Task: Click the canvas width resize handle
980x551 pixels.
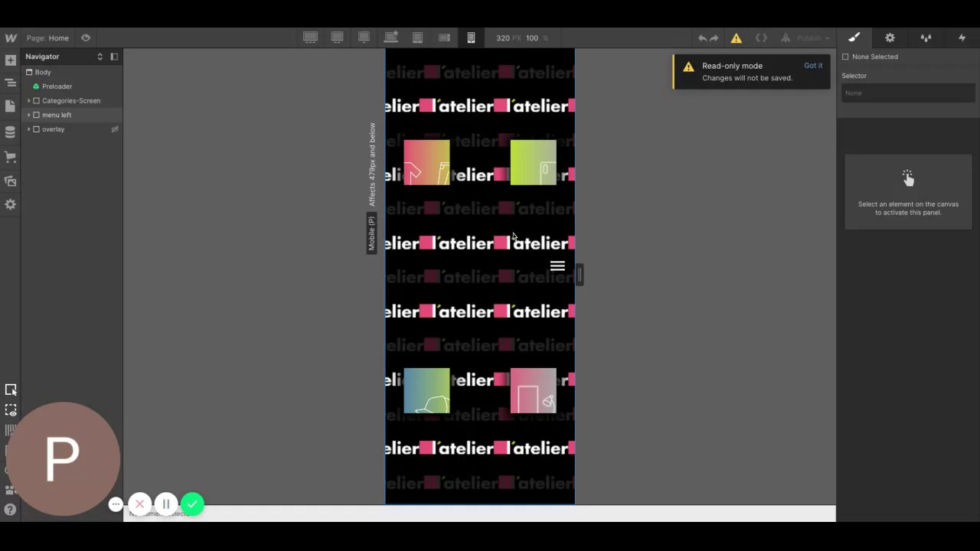Action: (x=580, y=274)
